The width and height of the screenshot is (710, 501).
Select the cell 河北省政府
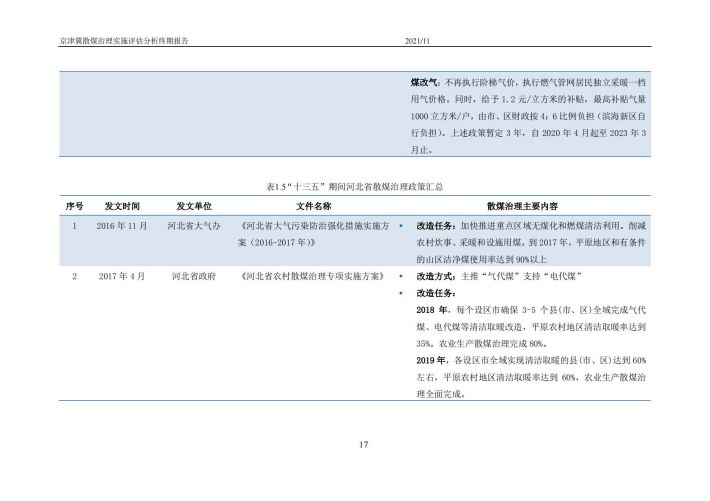[194, 276]
